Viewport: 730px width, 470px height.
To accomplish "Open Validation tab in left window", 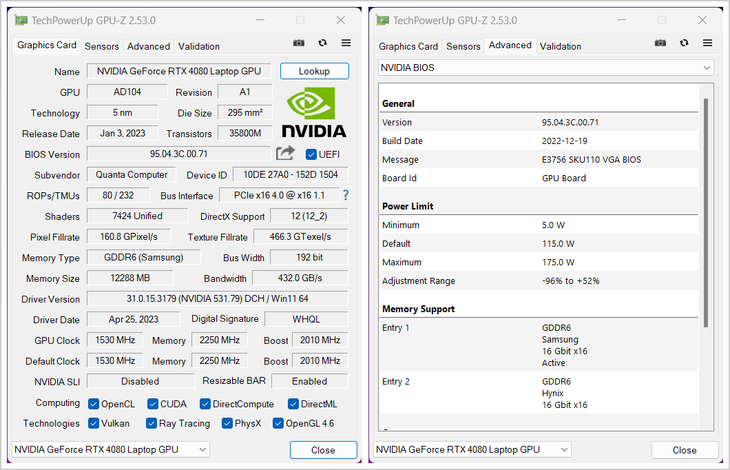I will click(x=199, y=47).
